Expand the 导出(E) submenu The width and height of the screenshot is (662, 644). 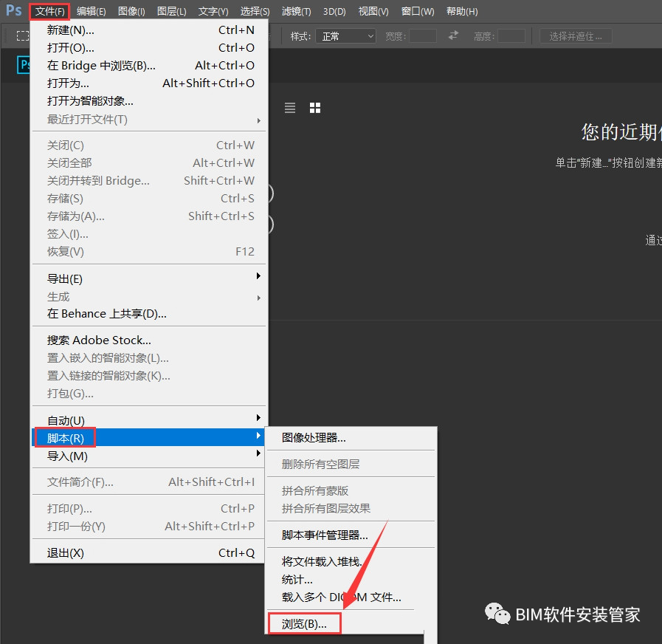pyautogui.click(x=149, y=278)
